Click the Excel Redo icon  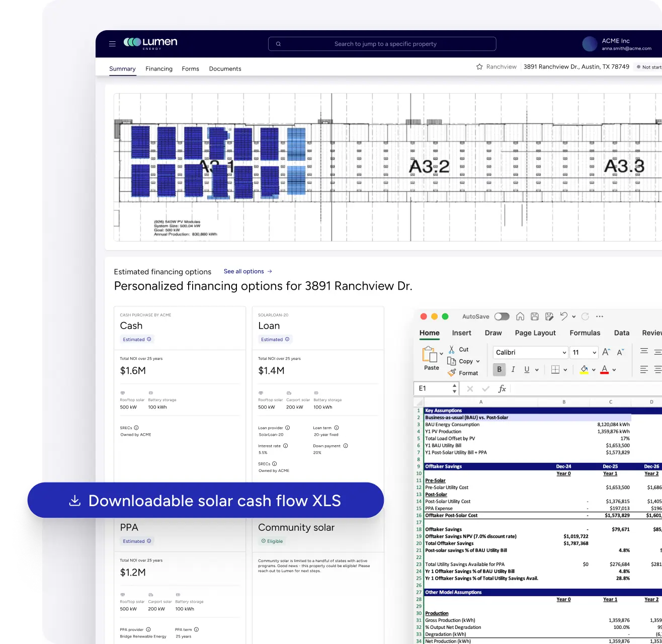click(x=585, y=316)
